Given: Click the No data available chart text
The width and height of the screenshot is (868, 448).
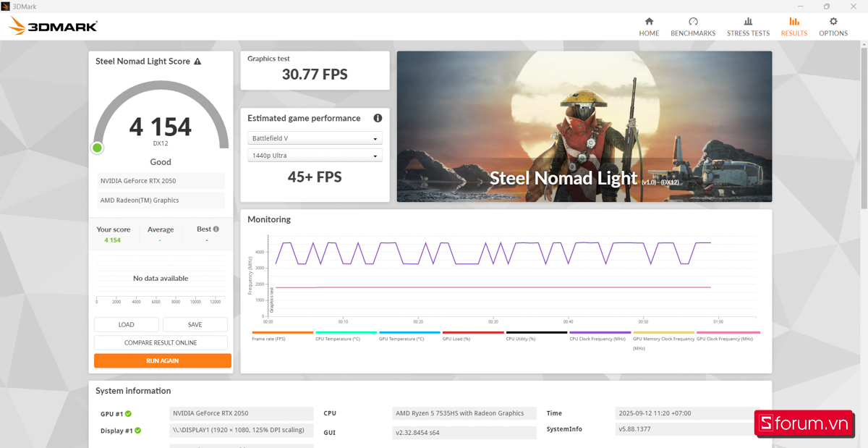Looking at the screenshot, I should [161, 278].
